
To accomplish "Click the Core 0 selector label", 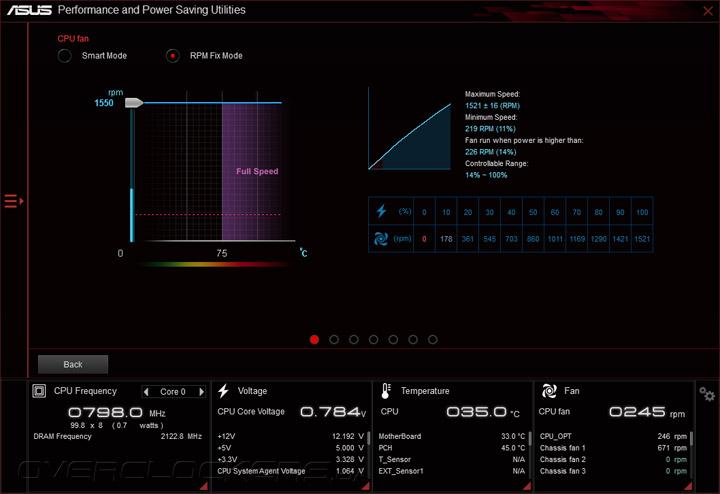I will [x=173, y=392].
